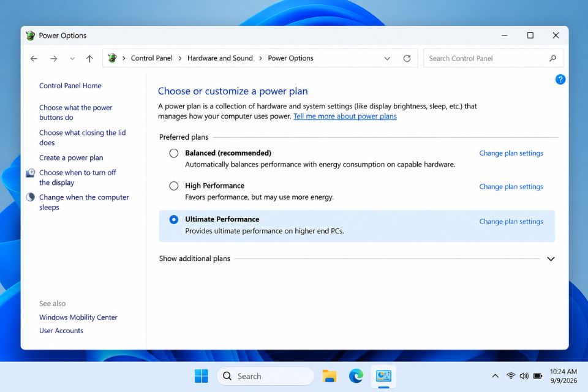Click the Power Options title bar icon
This screenshot has height=392, width=588.
[x=31, y=36]
